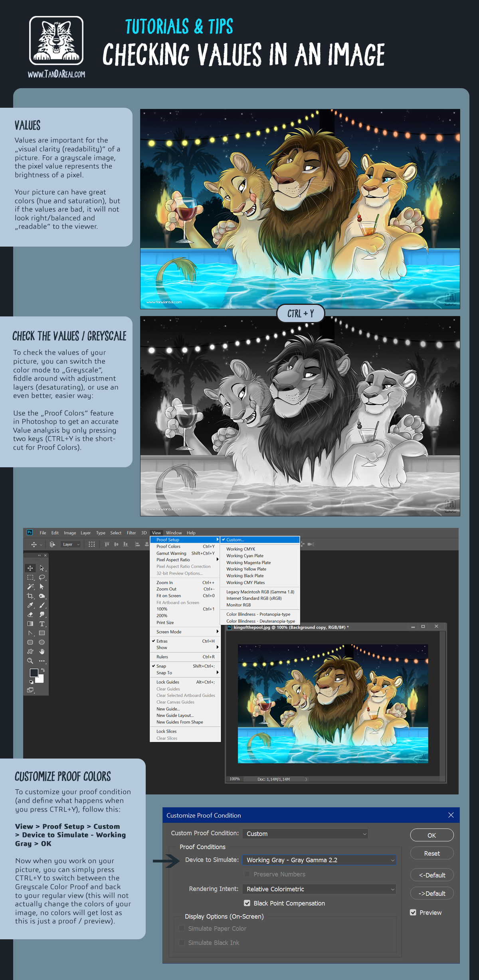Choose Working CMYK from Proof Setup
The width and height of the screenshot is (479, 980).
(x=260, y=549)
